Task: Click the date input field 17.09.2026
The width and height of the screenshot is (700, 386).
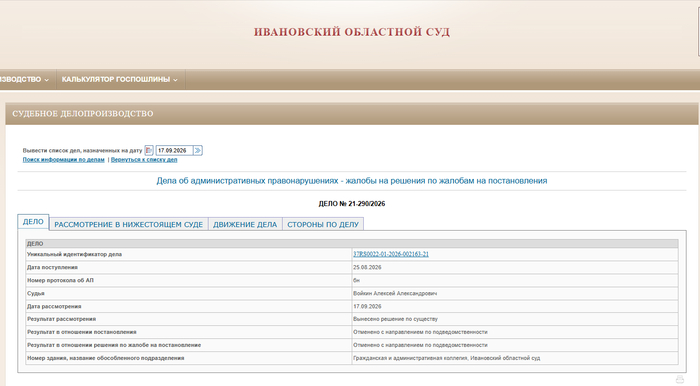Action: click(174, 151)
